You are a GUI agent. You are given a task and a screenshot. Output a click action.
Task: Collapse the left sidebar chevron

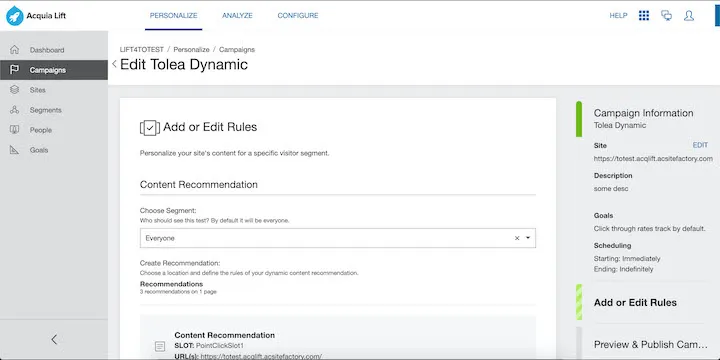tap(54, 339)
